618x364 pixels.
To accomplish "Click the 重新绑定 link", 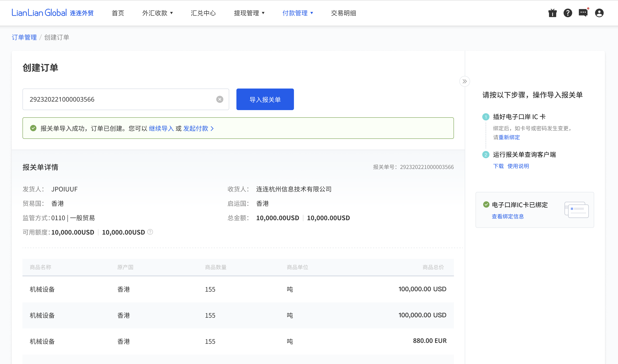I will 509,137.
